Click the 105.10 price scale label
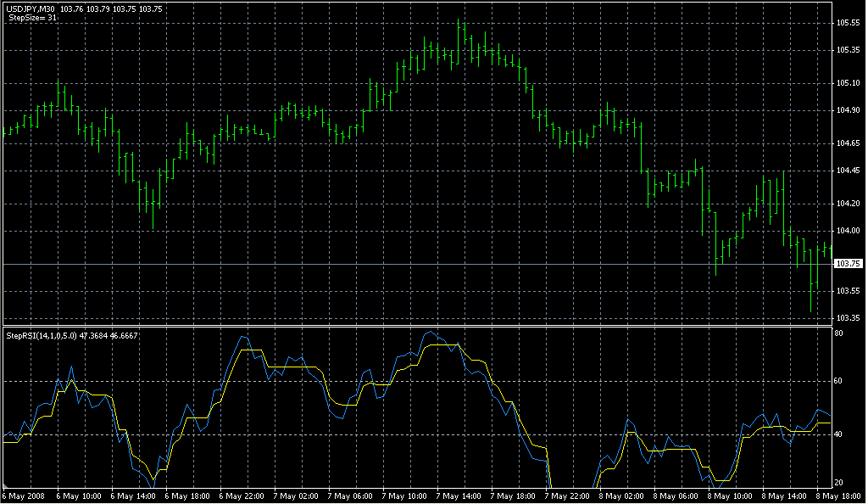This screenshot has width=868, height=504. [848, 83]
